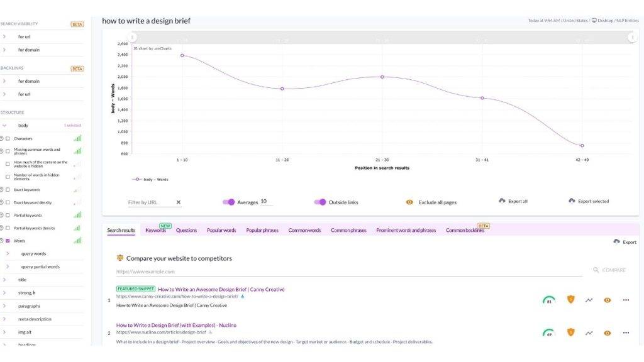Click the signal bars icon next to Characters

click(77, 138)
